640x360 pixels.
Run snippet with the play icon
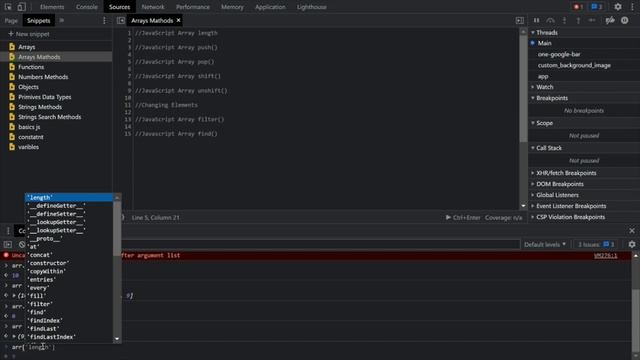448,218
